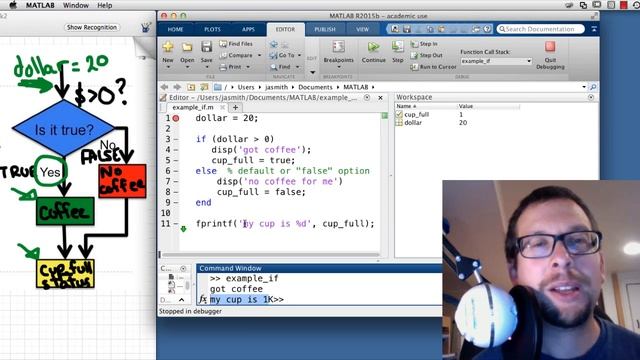The width and height of the screenshot is (640, 360).
Task: Open Editor panel actions circular button
Action: (x=367, y=98)
